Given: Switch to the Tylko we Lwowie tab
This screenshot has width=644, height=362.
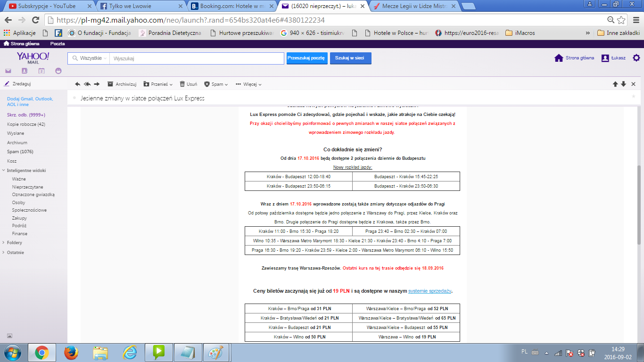Looking at the screenshot, I should click(x=140, y=6).
